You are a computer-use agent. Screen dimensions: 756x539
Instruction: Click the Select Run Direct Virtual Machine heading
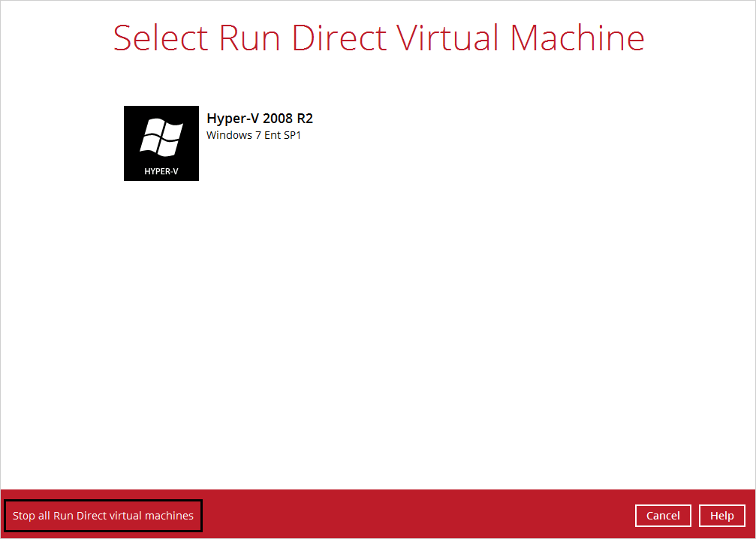tap(378, 38)
